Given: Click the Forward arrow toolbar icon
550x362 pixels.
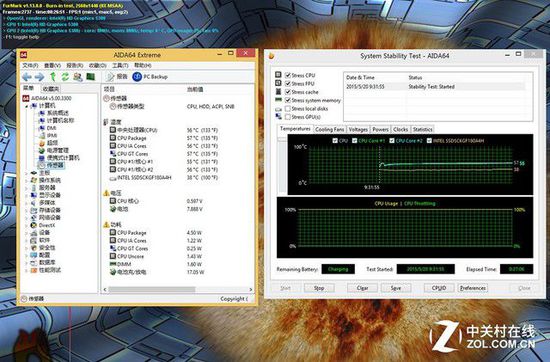Looking at the screenshot, I should click(39, 77).
